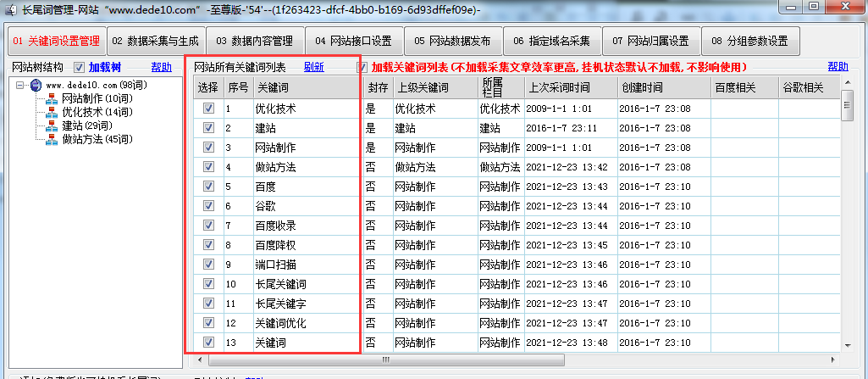Uncheck row 5 百度 checkbox
868x379 pixels.
point(208,187)
